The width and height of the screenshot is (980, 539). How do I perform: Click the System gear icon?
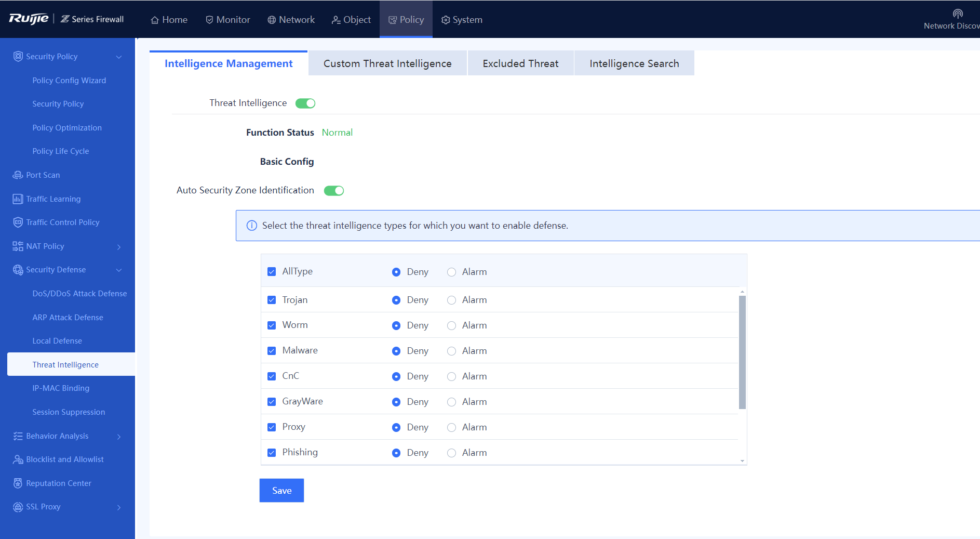(446, 20)
